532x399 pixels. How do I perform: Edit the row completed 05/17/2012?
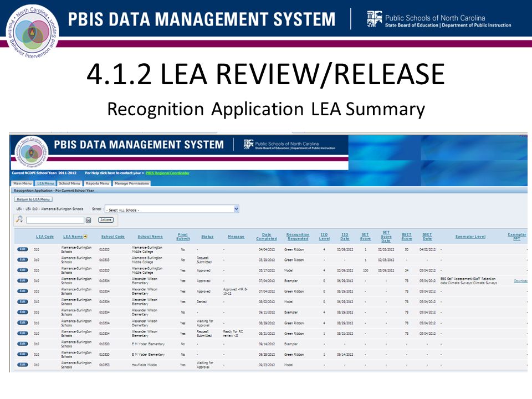(x=22, y=270)
